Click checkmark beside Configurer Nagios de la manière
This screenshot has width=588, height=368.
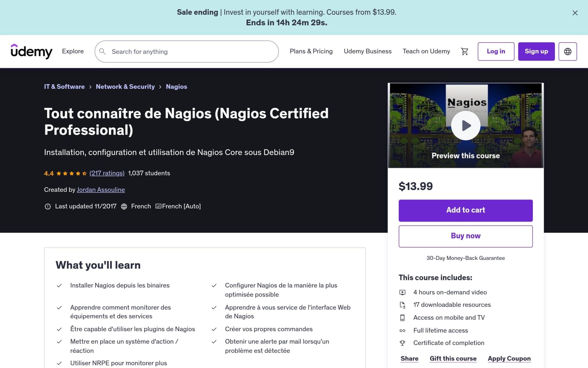[x=214, y=285]
